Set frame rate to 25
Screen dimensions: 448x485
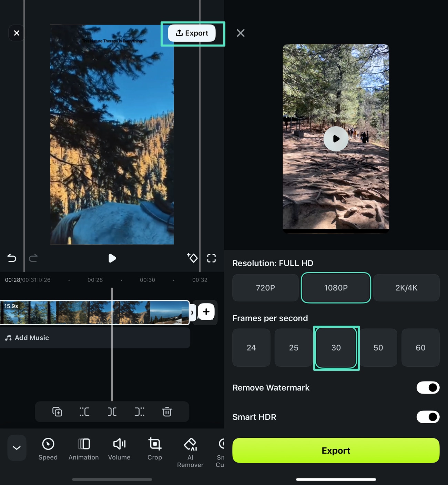tap(294, 347)
